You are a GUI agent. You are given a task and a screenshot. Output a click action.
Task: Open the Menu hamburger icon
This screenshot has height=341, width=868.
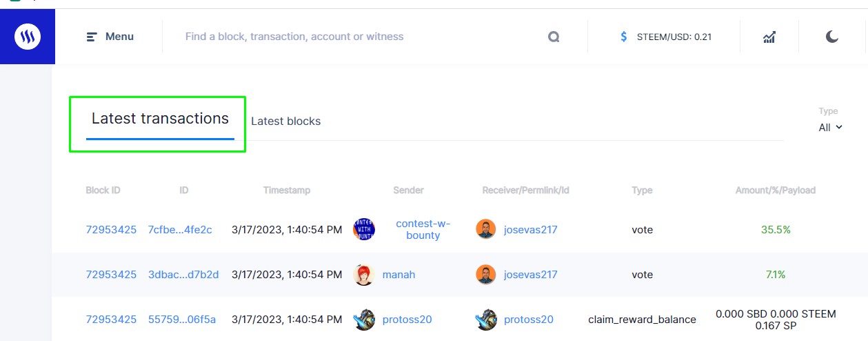[x=92, y=37]
